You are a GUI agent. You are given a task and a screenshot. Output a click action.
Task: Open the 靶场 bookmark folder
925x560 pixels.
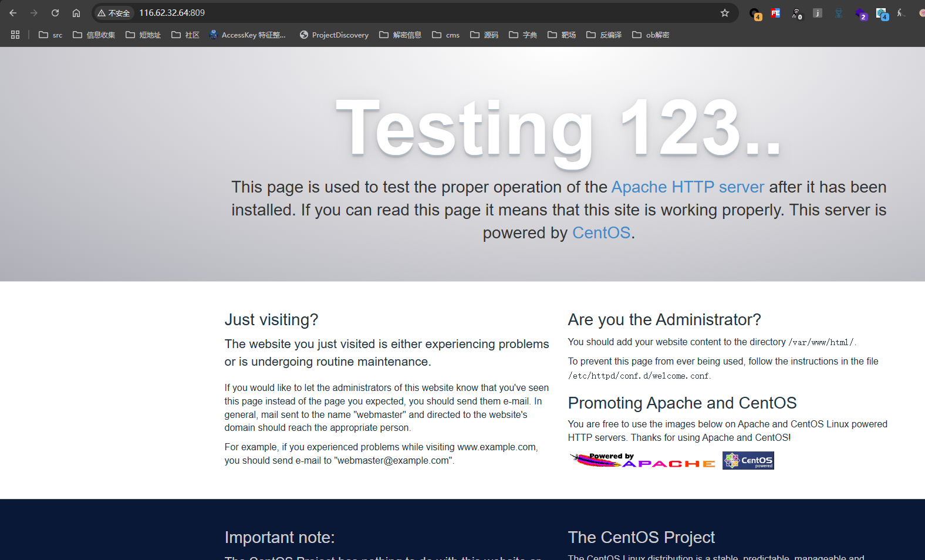click(562, 35)
